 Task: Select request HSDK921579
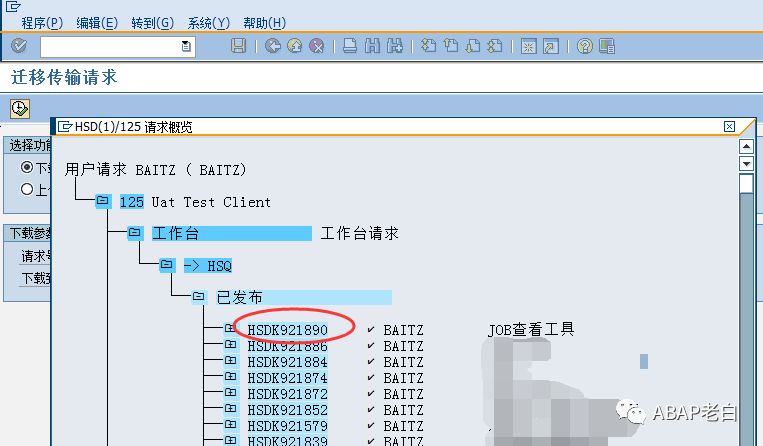coord(288,426)
